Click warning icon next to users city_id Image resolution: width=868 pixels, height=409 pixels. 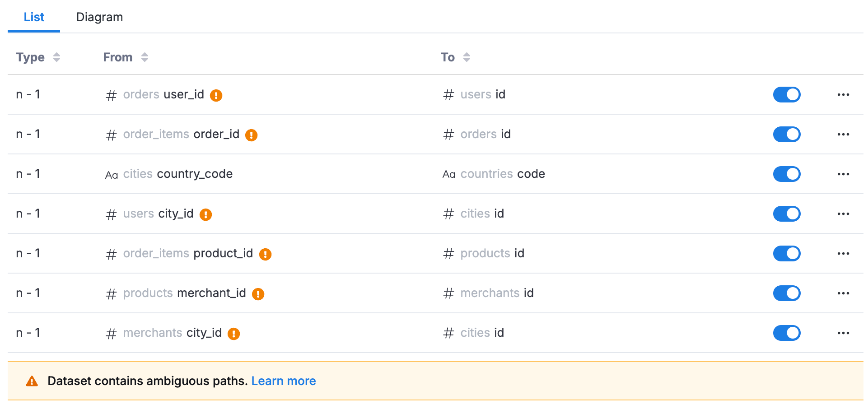point(206,214)
